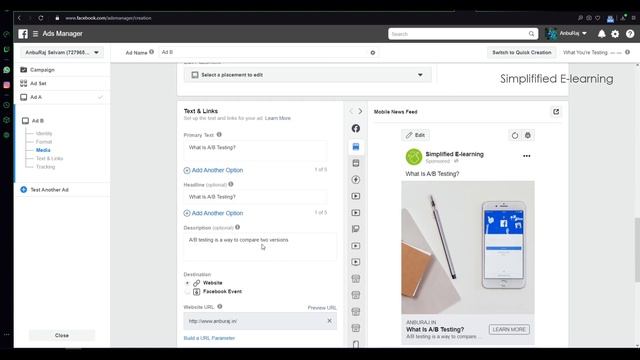Image resolution: width=640 pixels, height=360 pixels.
Task: Jump to the Text & Links step
Action: click(49, 158)
